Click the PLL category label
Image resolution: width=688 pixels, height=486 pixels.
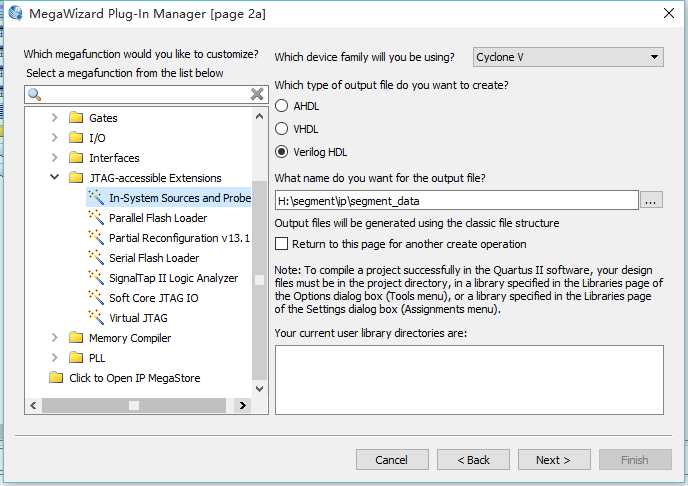click(97, 358)
